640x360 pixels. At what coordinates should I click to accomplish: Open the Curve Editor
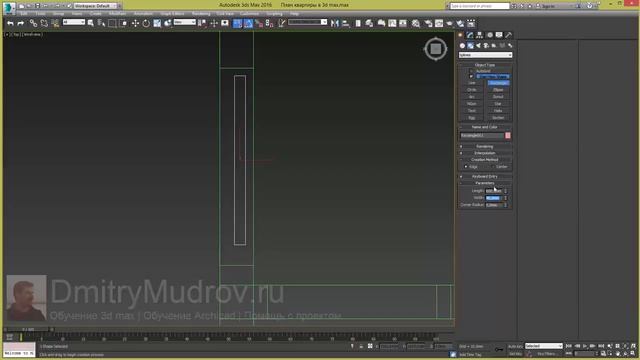[x=392, y=23]
